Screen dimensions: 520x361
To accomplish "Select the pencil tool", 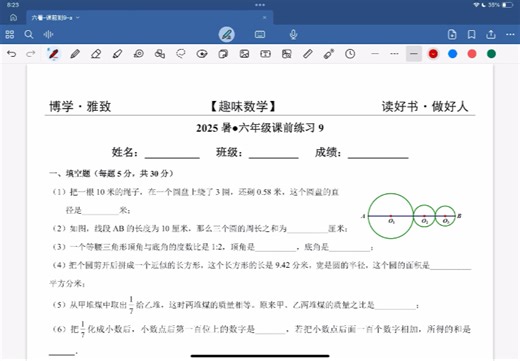I will click(x=75, y=54).
